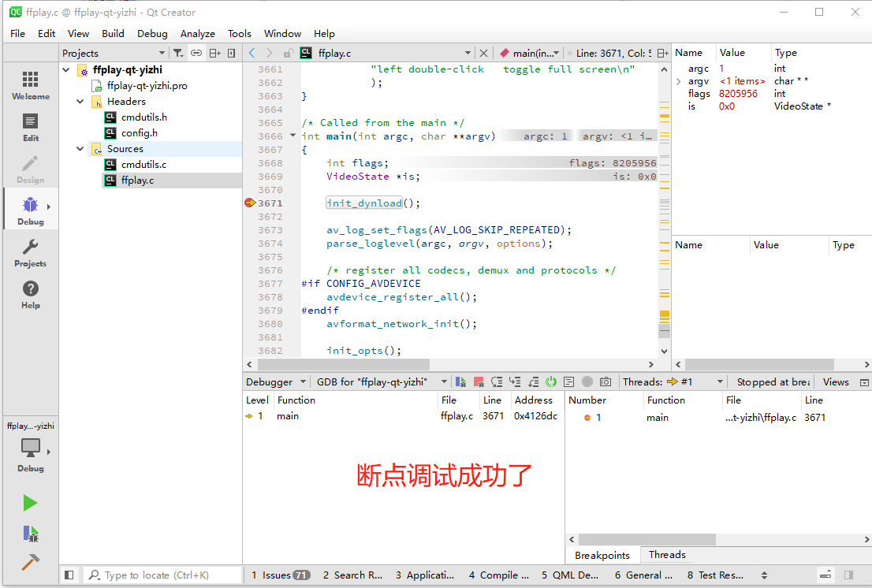Close the ffplay.c document

tap(483, 54)
